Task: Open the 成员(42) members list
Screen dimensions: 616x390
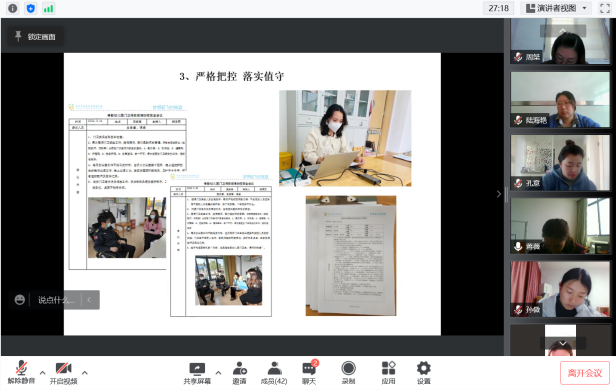Action: (274, 372)
